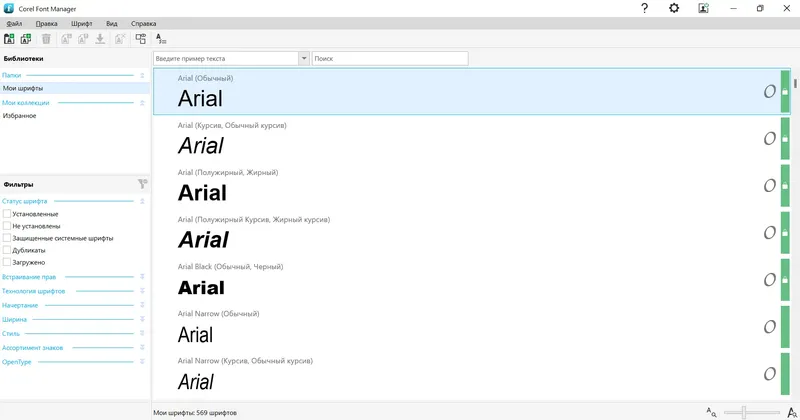Click the OpenType icon on Arial Black row
Screen dimensions: 800x420
point(769,280)
